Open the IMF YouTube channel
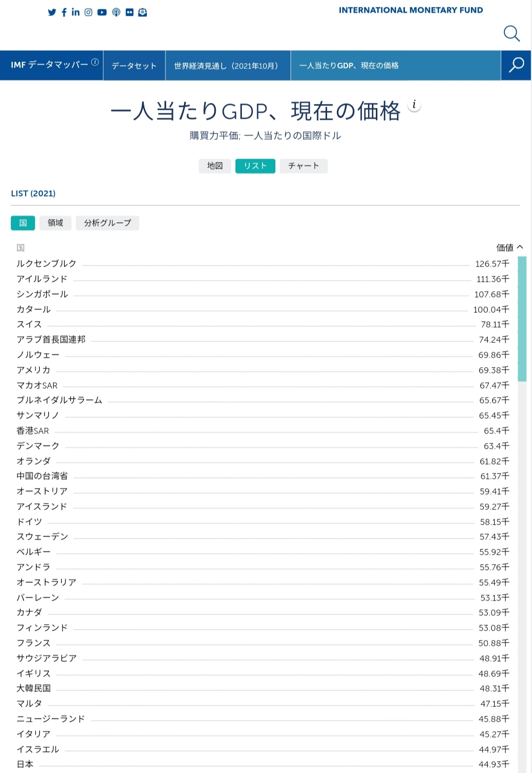532x773 pixels. (x=102, y=12)
